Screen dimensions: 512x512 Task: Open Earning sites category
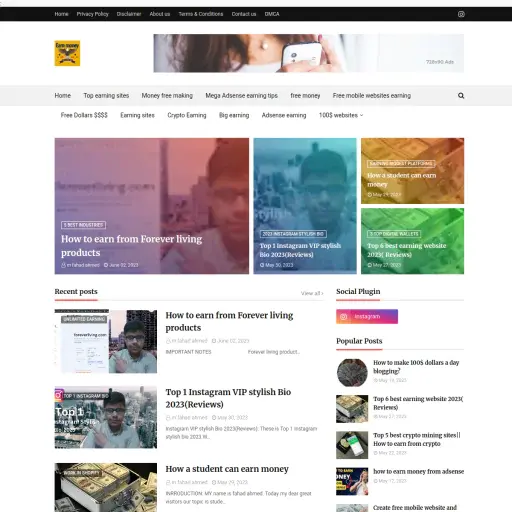click(x=137, y=115)
